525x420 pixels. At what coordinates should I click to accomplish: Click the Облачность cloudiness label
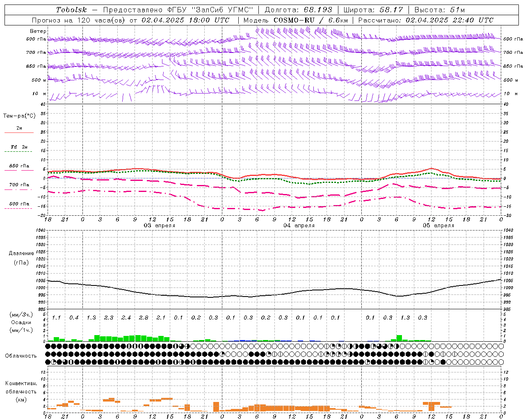click(21, 356)
